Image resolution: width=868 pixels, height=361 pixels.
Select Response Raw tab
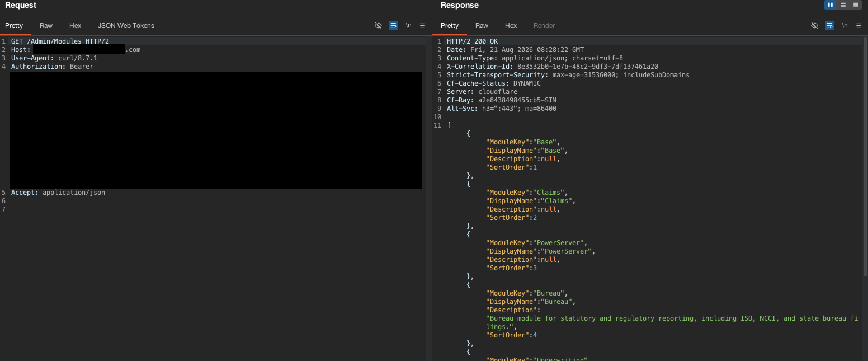click(482, 26)
